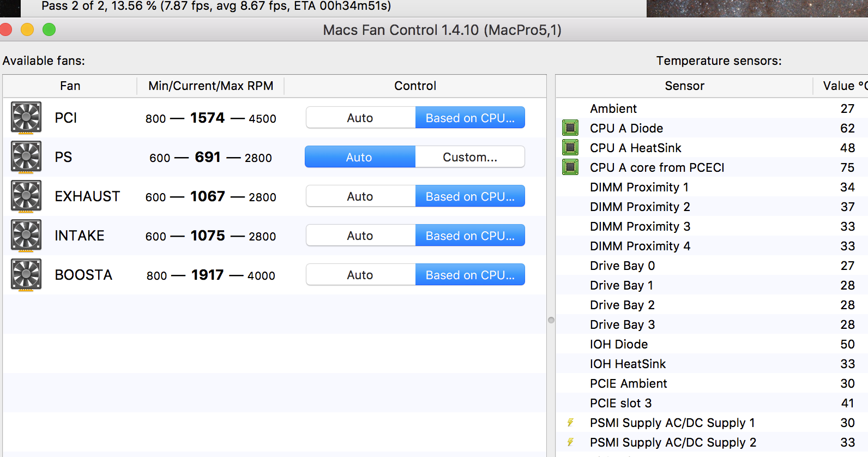Click PCI current RPM value 1574

click(207, 118)
